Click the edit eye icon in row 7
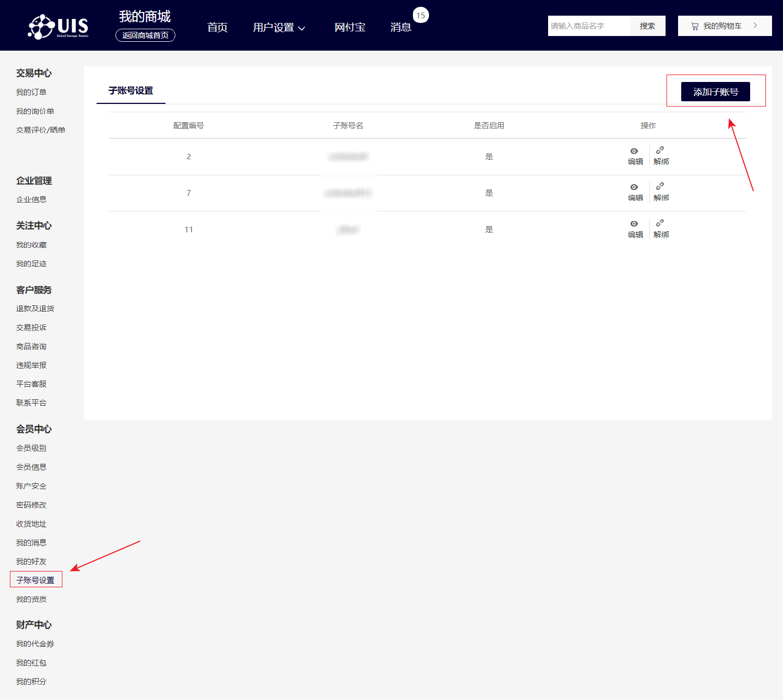Image resolution: width=783 pixels, height=700 pixels. pyautogui.click(x=634, y=187)
